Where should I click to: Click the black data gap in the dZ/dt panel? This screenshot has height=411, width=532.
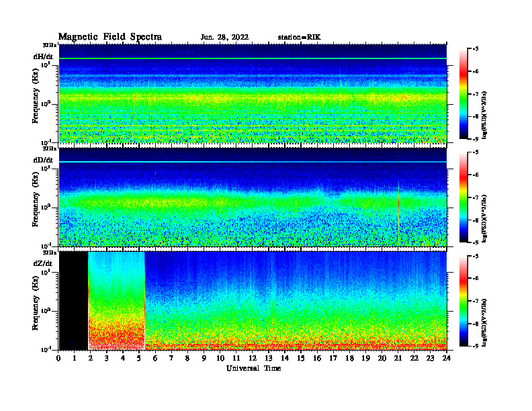click(74, 301)
